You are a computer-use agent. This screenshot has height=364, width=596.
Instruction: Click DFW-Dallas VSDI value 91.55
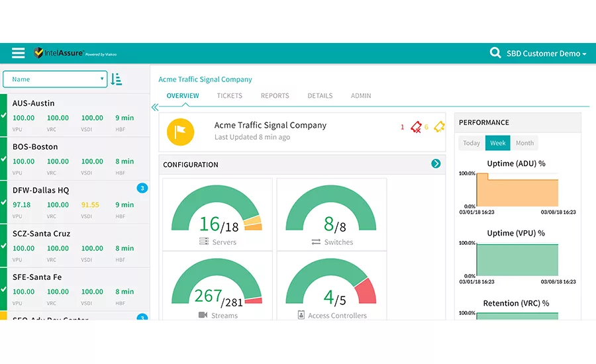click(90, 205)
